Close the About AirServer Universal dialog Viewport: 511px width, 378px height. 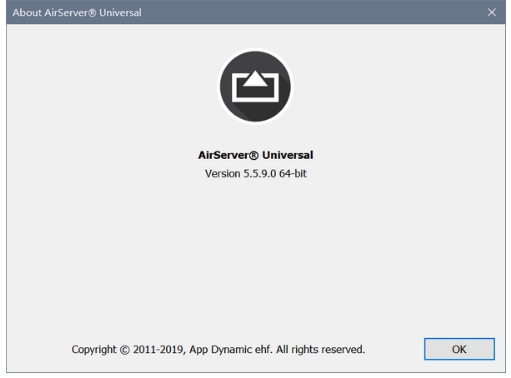[x=491, y=12]
